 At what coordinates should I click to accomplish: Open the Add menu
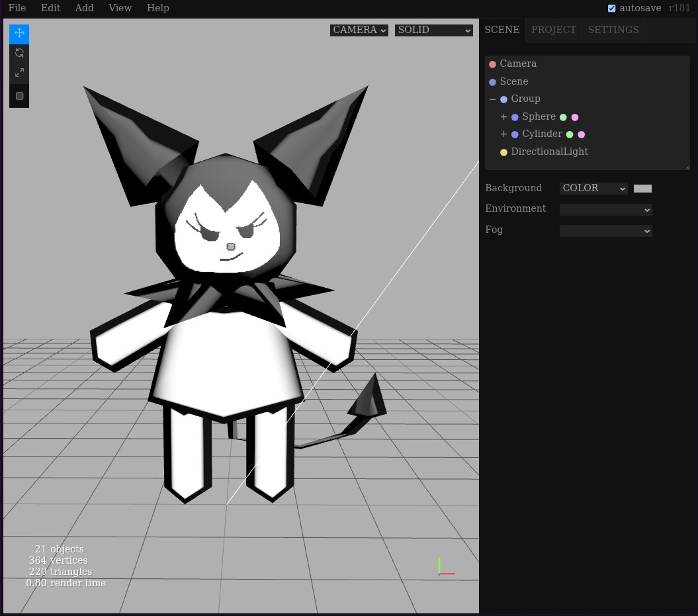click(x=84, y=8)
